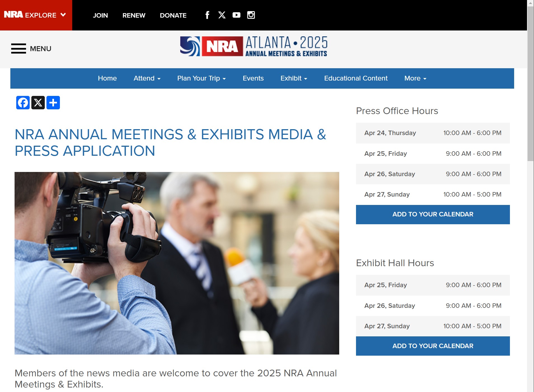Screen dimensions: 534x392
Task: Open the Plan Your Trip dropdown
Action: click(201, 78)
